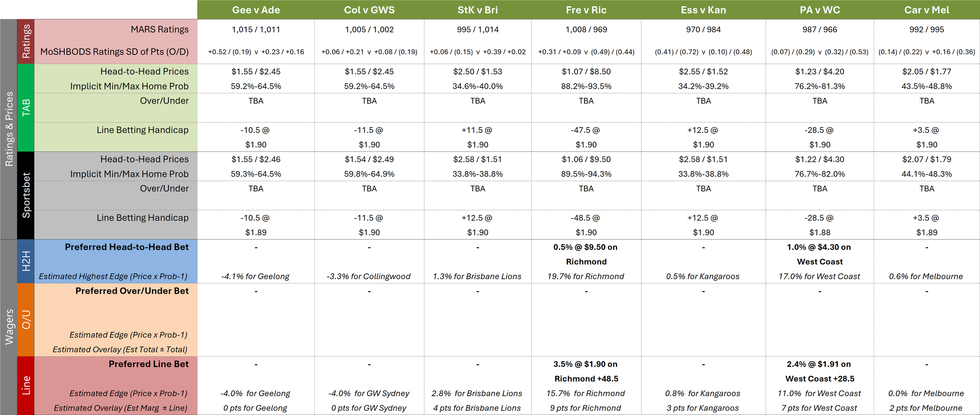980x415 pixels.
Task: Click '19.7% for Richmond' edge estimate
Action: click(x=586, y=277)
